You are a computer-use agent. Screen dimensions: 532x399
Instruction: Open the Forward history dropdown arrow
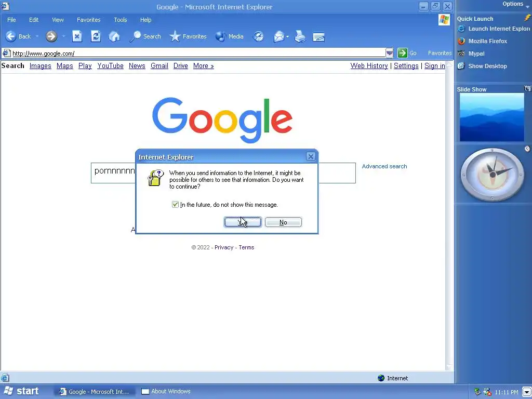click(x=63, y=36)
